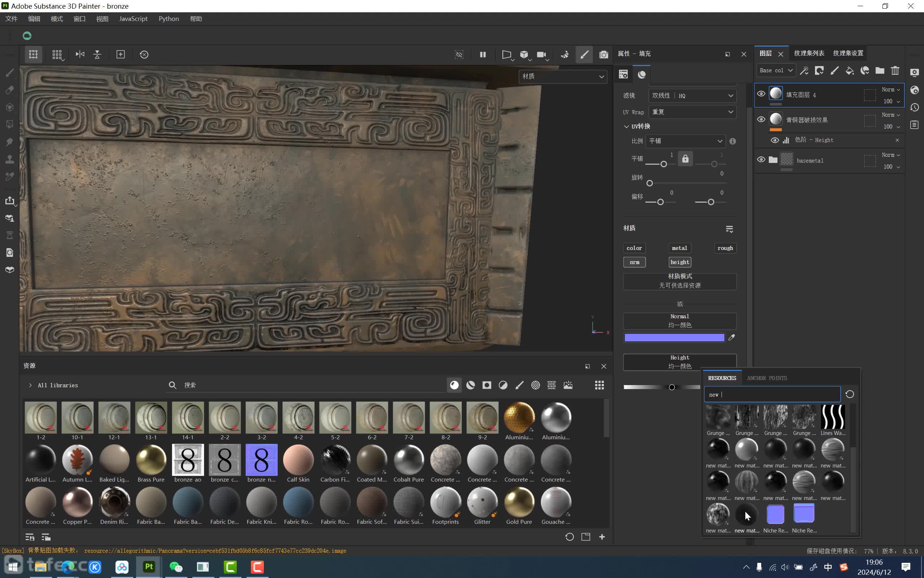Filter assets by smart materials icon

tap(470, 385)
